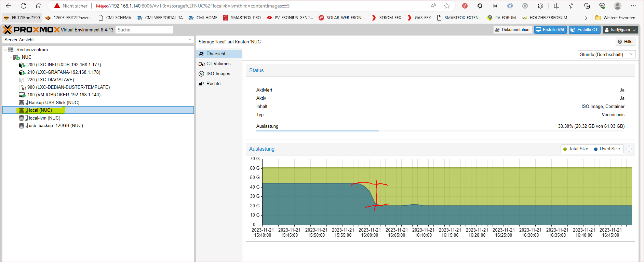644x262 pixels.
Task: Open the karl@pam user menu
Action: click(620, 30)
